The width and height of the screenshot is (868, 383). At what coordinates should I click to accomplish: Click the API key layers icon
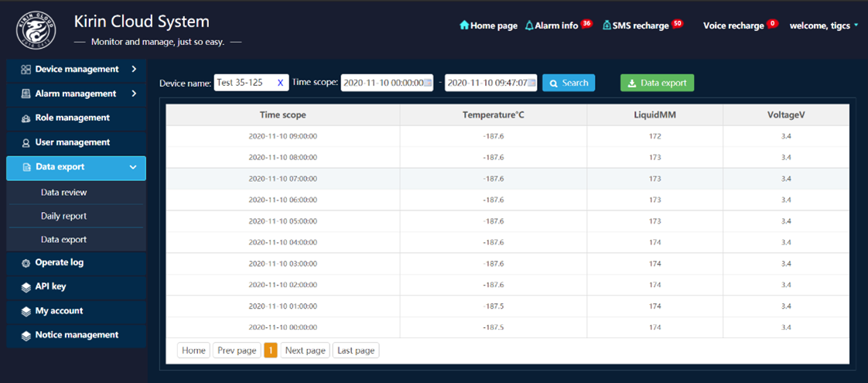point(26,287)
